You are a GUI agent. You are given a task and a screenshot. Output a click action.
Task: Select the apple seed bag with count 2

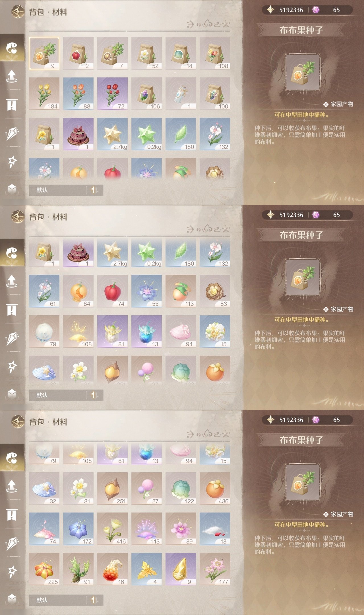(x=78, y=53)
